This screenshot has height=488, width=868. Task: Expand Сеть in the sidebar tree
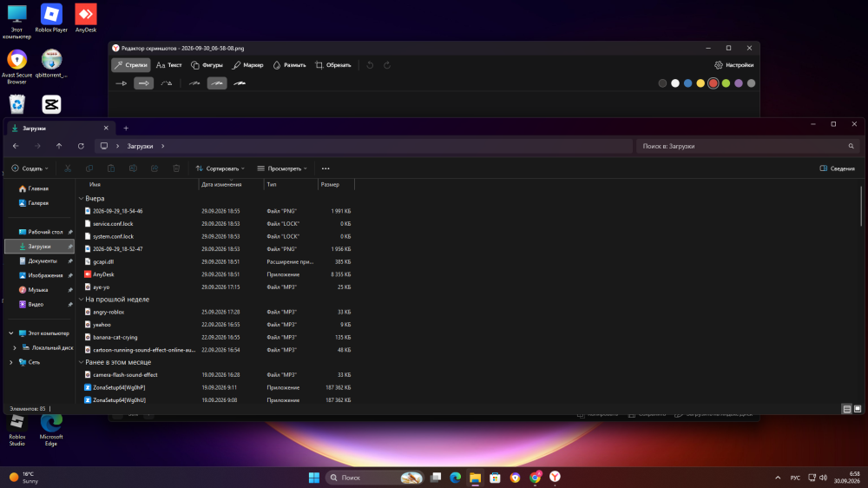(x=11, y=362)
